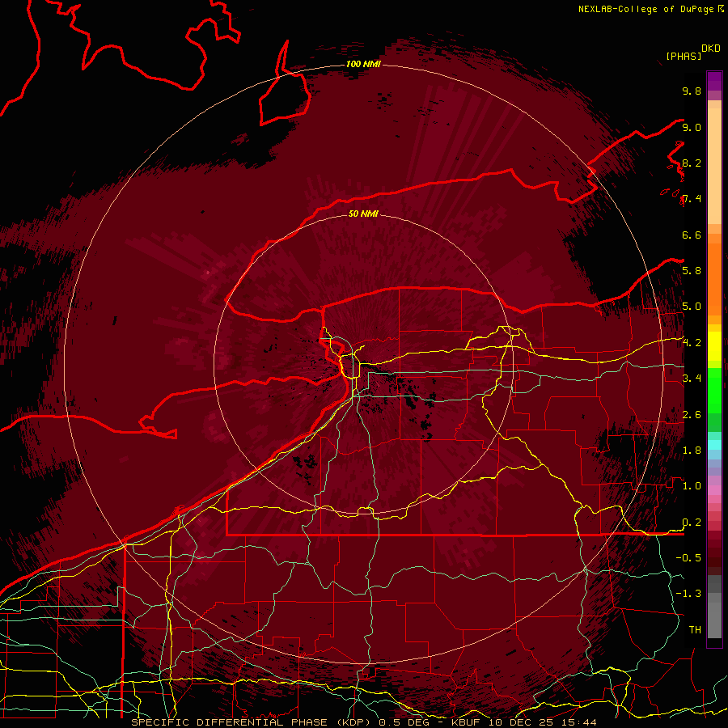Viewport: 728px width, 728px height.
Task: Click the 1.8 scale value
Action: point(692,451)
